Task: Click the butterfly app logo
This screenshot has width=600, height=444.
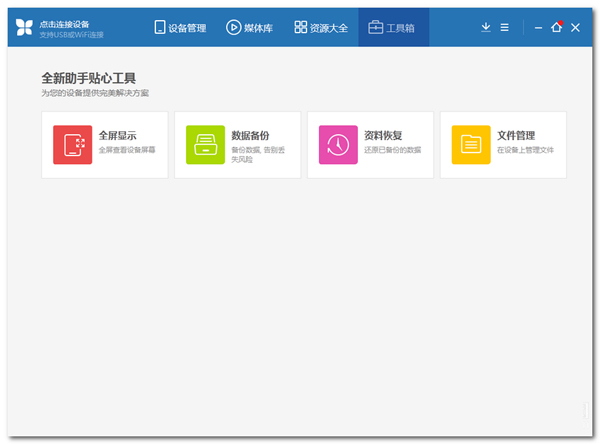Action: (24, 28)
